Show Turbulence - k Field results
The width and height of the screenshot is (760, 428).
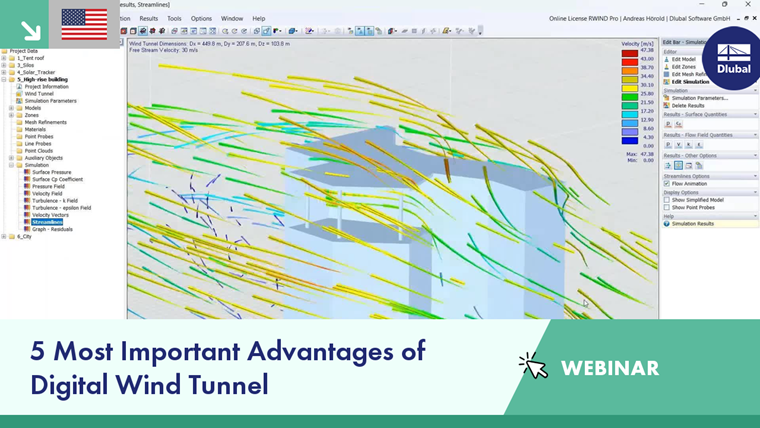coord(55,201)
